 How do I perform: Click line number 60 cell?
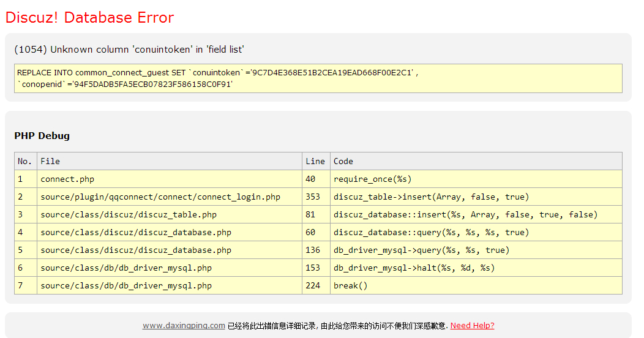click(x=316, y=232)
